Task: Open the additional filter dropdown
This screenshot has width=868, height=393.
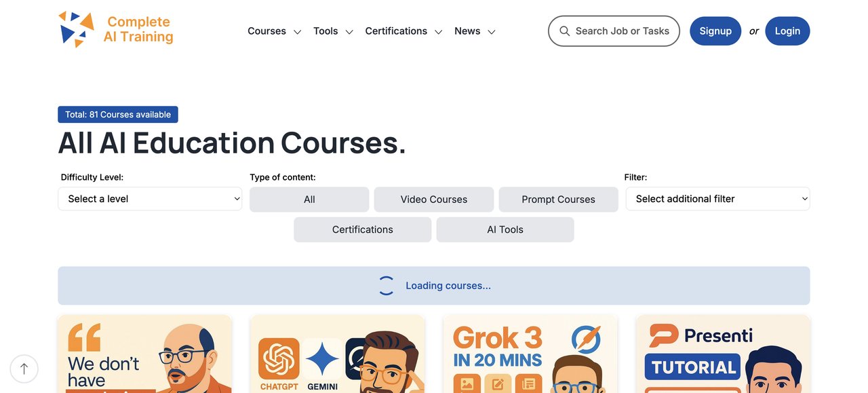Action: tap(717, 199)
